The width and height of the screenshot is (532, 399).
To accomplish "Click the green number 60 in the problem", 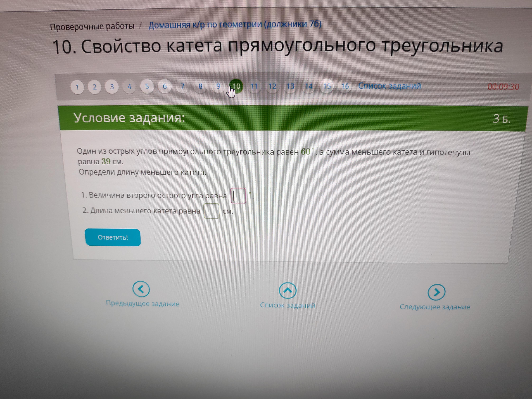I will (306, 152).
